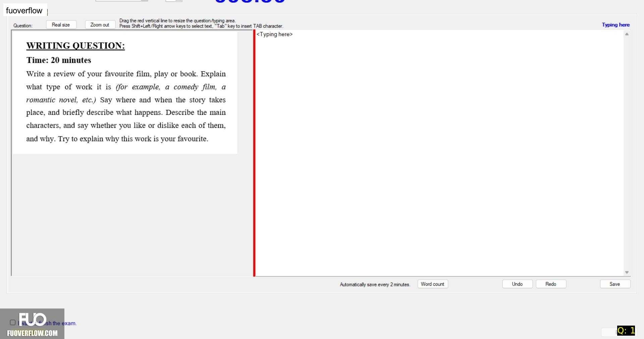Screen dimensions: 644x339
Task: Click the 'Question:' label
Action: (x=23, y=25)
